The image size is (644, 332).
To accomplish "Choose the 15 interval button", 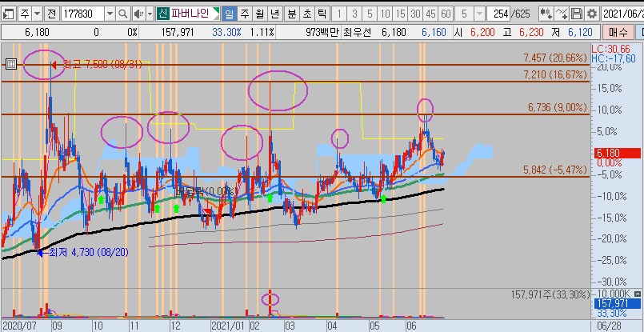I will pos(400,14).
